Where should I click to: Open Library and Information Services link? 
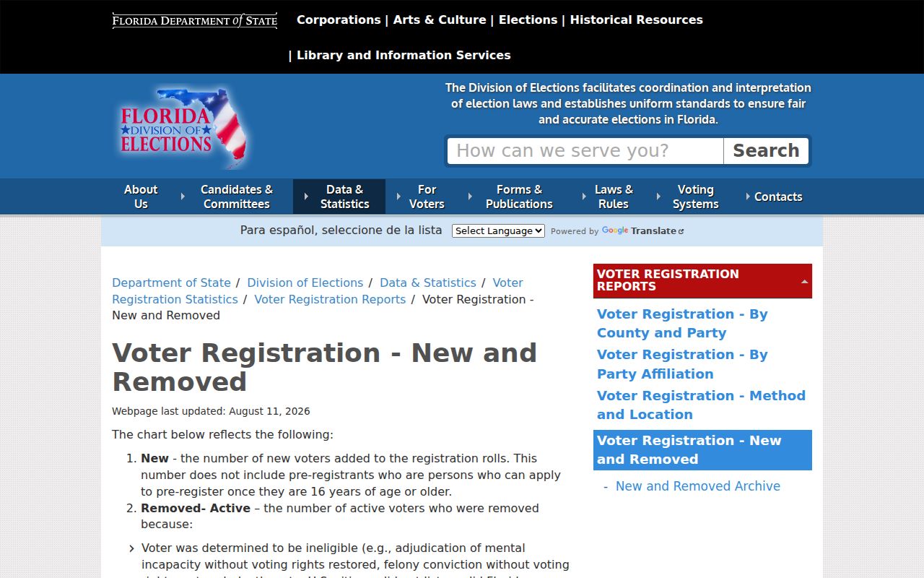404,55
